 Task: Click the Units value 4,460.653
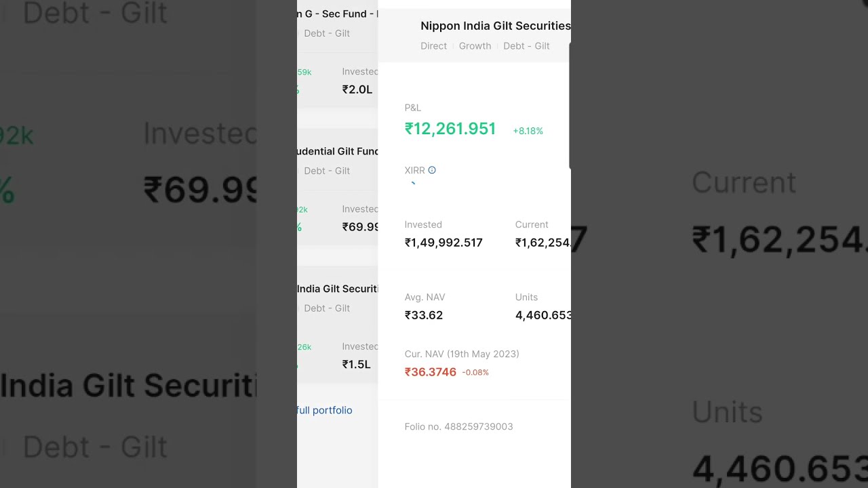coord(543,315)
